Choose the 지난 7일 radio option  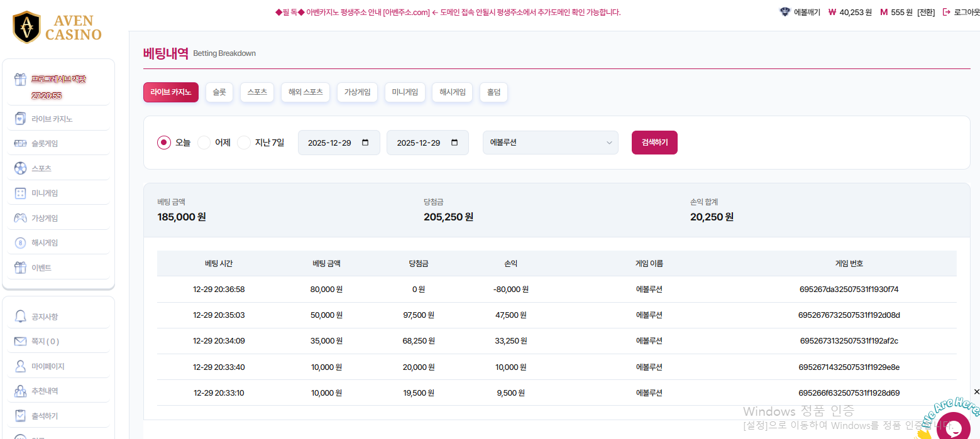click(244, 143)
